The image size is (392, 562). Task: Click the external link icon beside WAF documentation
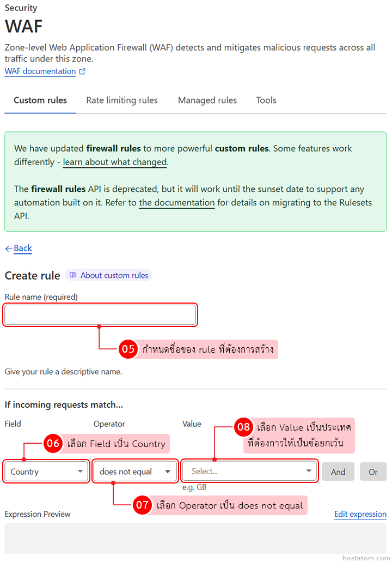pyautogui.click(x=82, y=71)
